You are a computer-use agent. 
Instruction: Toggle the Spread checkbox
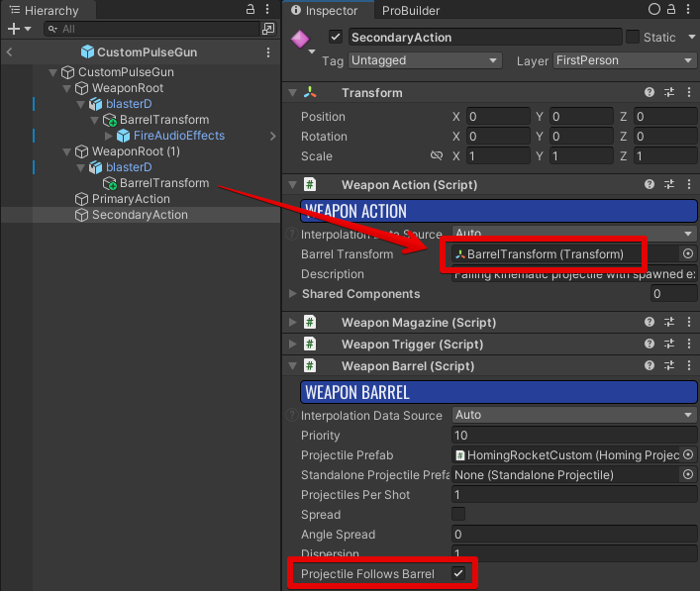point(458,514)
